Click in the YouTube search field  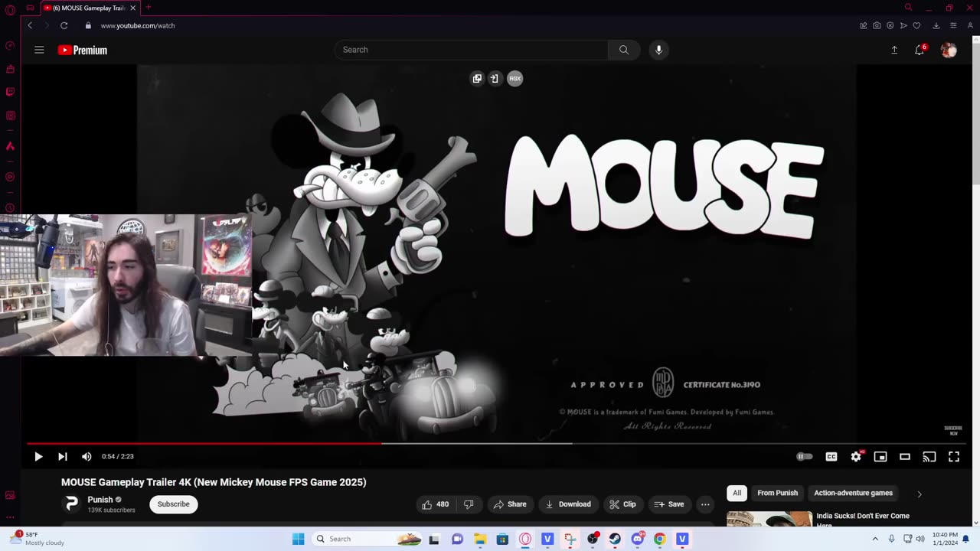coord(471,50)
